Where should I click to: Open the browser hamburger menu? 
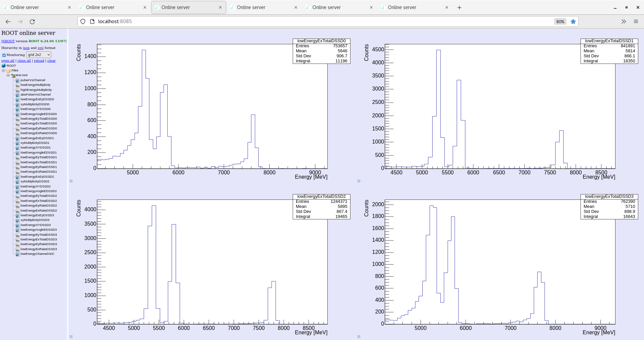point(636,21)
